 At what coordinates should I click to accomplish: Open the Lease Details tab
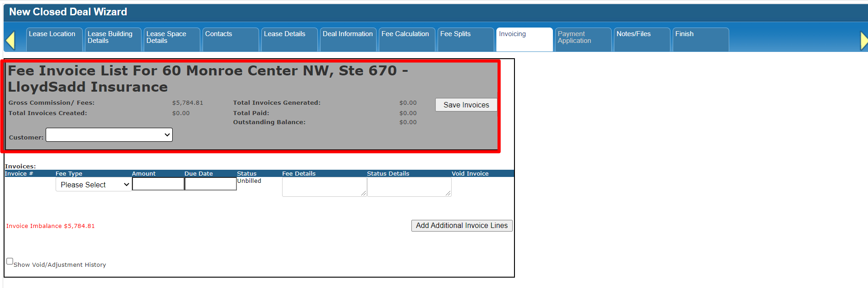coord(289,39)
